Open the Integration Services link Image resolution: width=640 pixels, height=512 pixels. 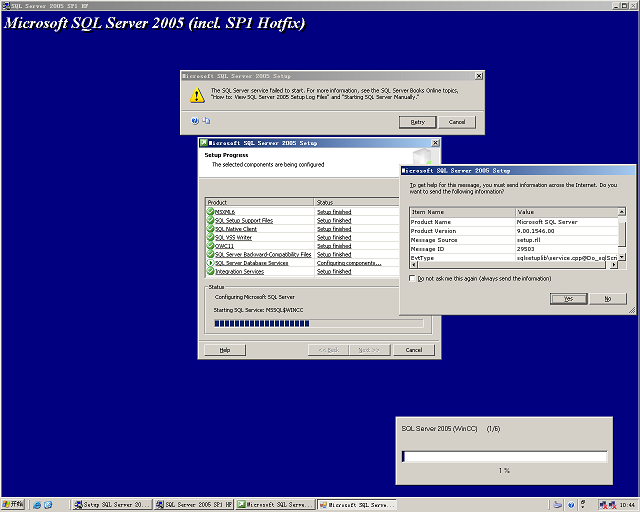pos(240,272)
